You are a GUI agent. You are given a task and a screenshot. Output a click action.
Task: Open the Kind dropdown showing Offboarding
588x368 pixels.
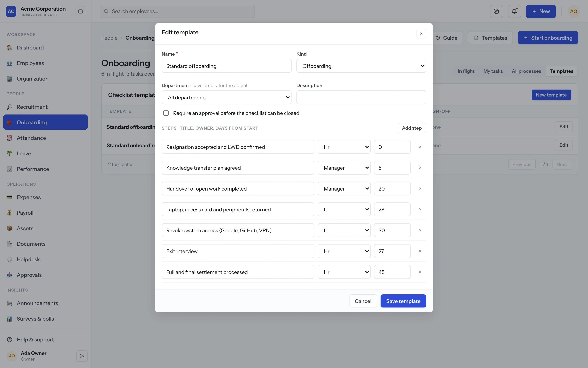coord(361,66)
